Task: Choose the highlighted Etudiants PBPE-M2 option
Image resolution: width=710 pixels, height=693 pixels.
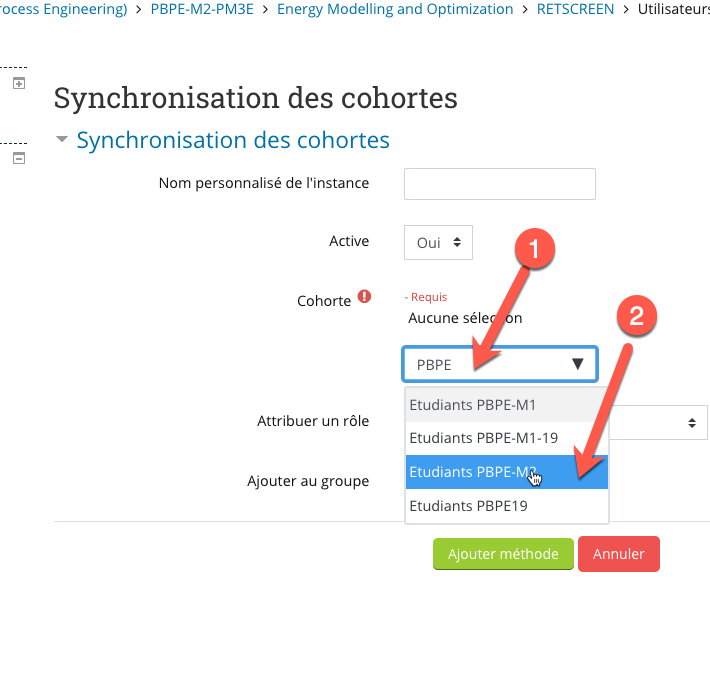Action: [506, 472]
